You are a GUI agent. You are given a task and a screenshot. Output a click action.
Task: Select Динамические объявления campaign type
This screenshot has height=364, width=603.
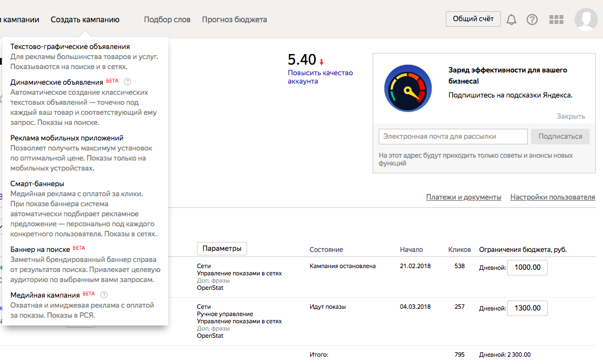coord(56,82)
